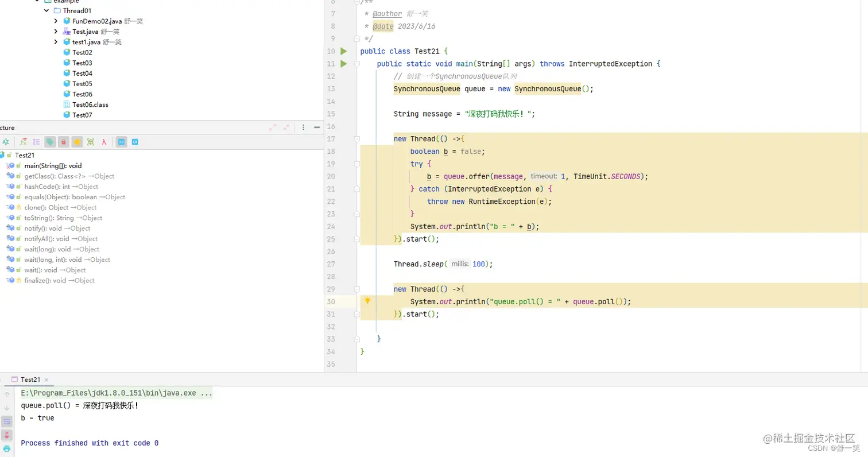Click the 'millis:' inlay hint on line 27
Screen dimensions: 868x457
coord(460,264)
